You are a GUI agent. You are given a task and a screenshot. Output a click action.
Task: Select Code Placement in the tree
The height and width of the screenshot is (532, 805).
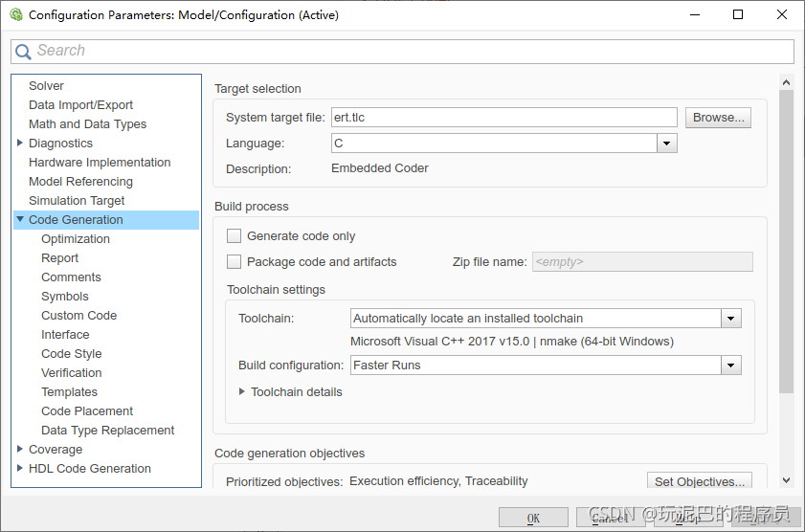87,411
